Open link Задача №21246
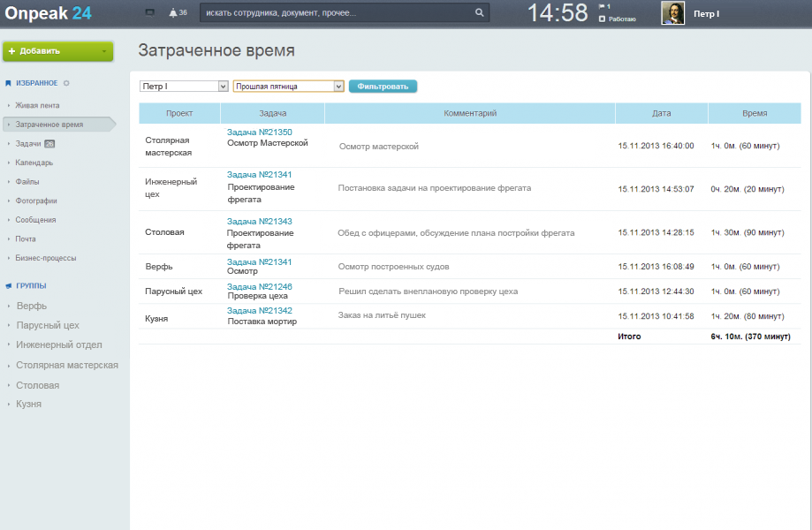Viewport: 812px width, 530px height. (x=259, y=287)
